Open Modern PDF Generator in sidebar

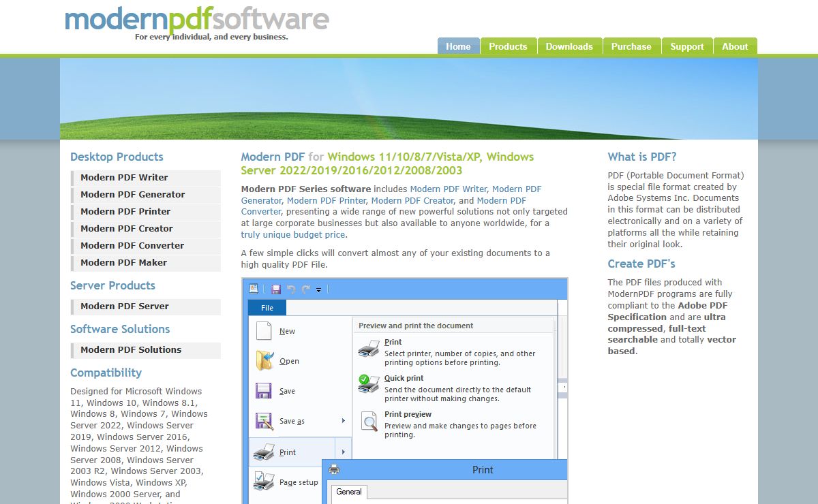tap(145, 195)
